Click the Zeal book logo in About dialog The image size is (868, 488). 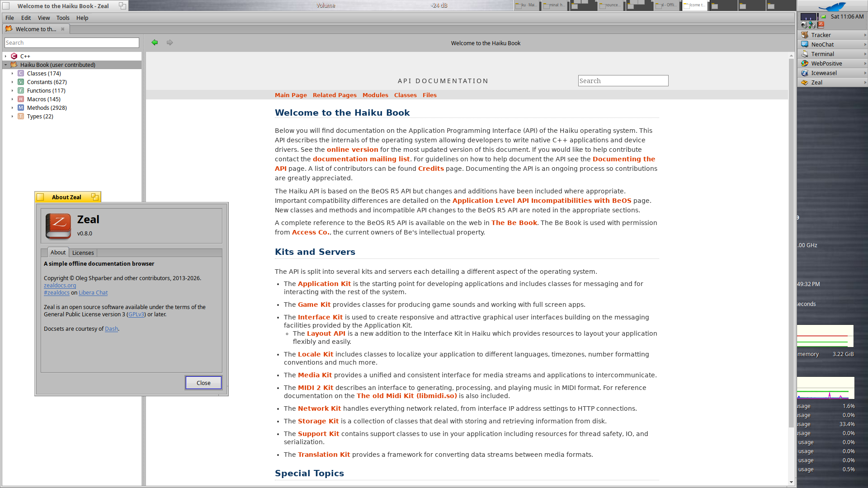58,225
